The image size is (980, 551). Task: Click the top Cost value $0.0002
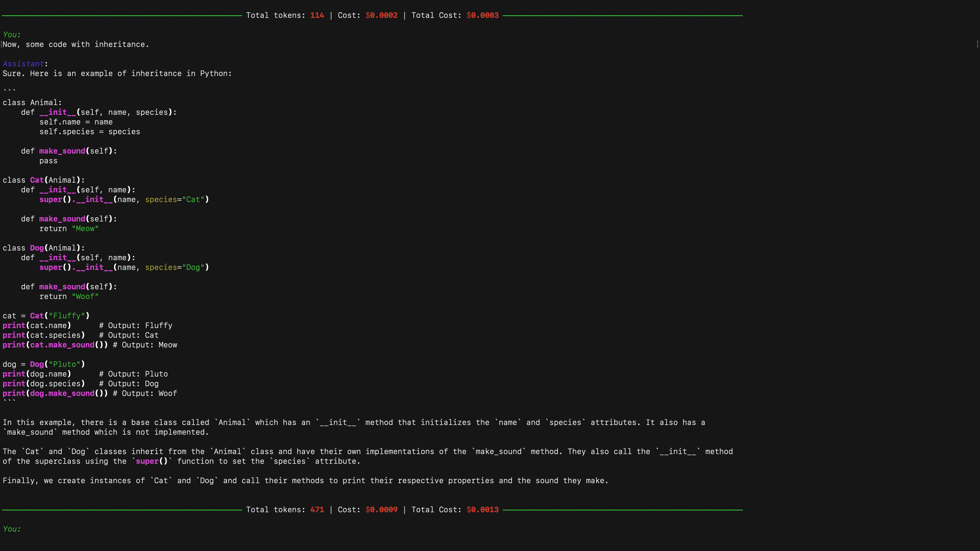click(x=381, y=15)
